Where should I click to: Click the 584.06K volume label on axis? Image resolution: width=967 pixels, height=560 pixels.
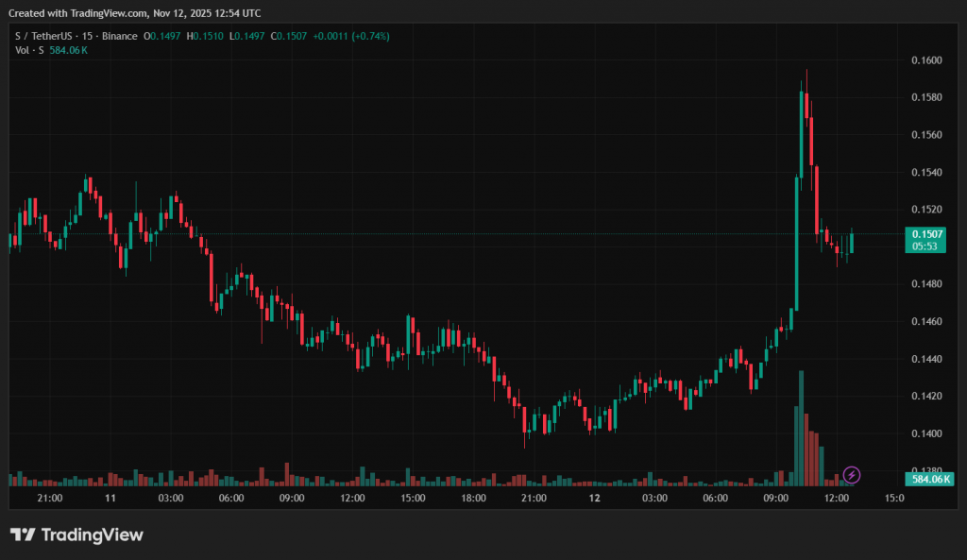point(930,479)
